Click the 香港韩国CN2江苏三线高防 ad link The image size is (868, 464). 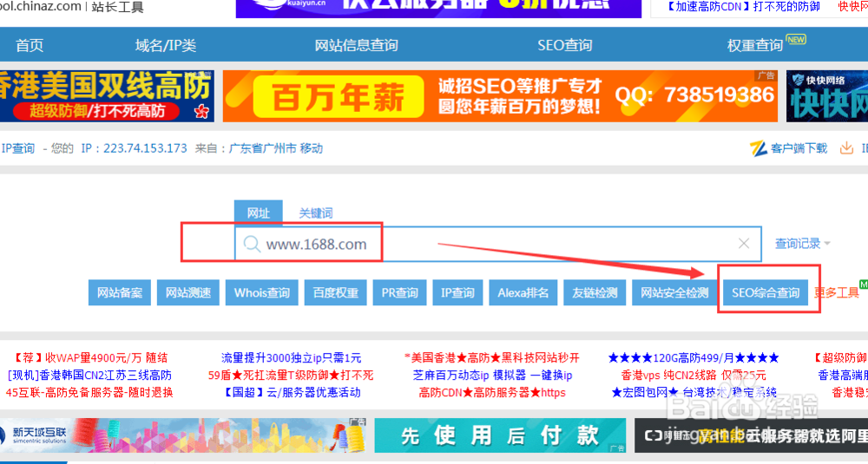tap(89, 375)
